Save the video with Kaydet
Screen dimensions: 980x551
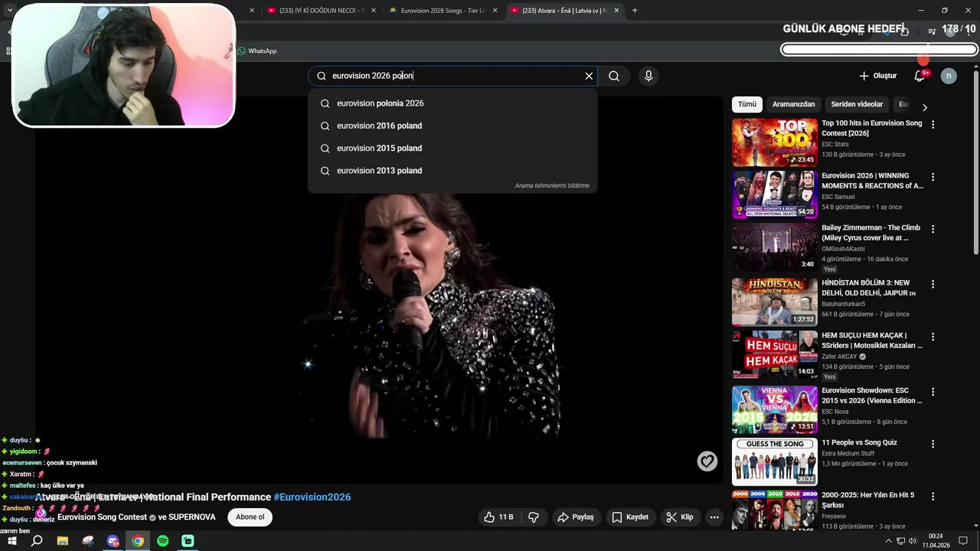[x=630, y=517]
